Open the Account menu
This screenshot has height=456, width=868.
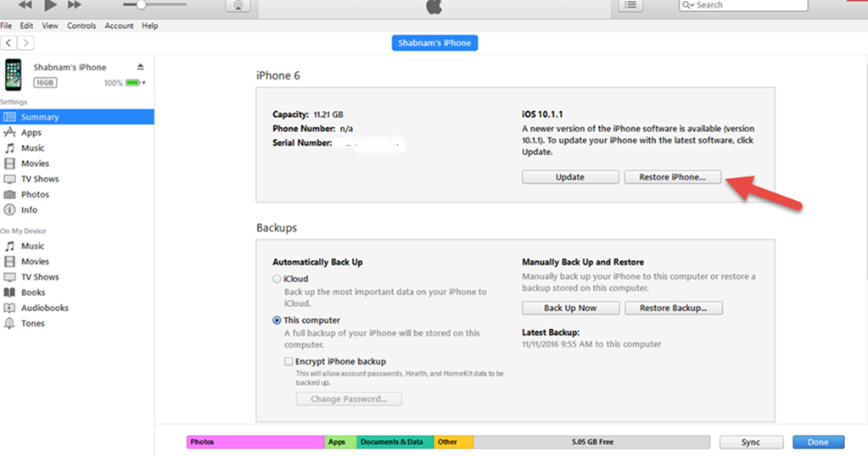119,25
